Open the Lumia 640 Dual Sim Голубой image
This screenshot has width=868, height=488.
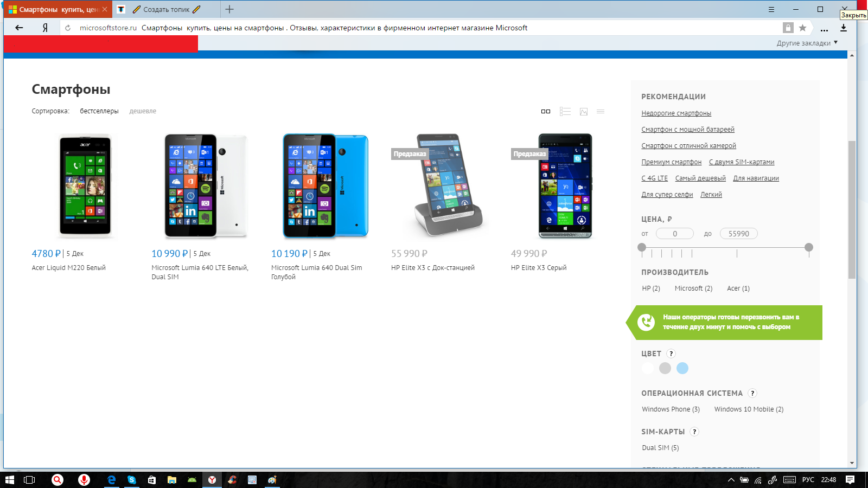[325, 185]
